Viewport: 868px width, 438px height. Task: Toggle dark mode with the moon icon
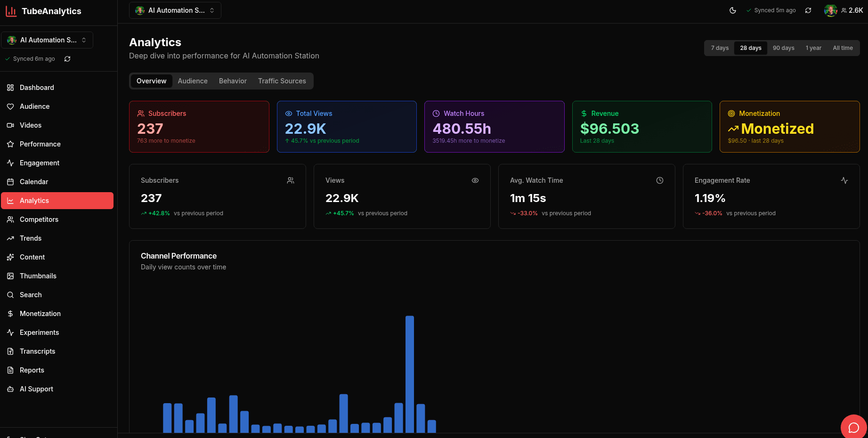(733, 10)
